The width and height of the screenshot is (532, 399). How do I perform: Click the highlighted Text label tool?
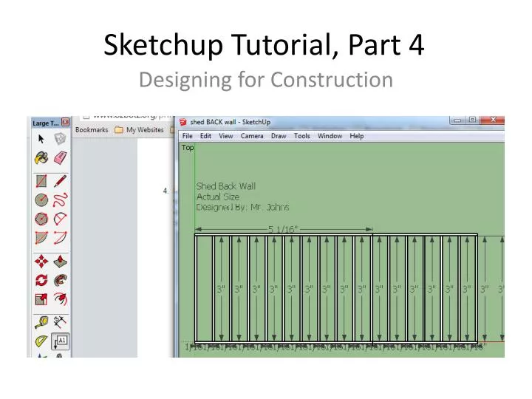pyautogui.click(x=61, y=341)
